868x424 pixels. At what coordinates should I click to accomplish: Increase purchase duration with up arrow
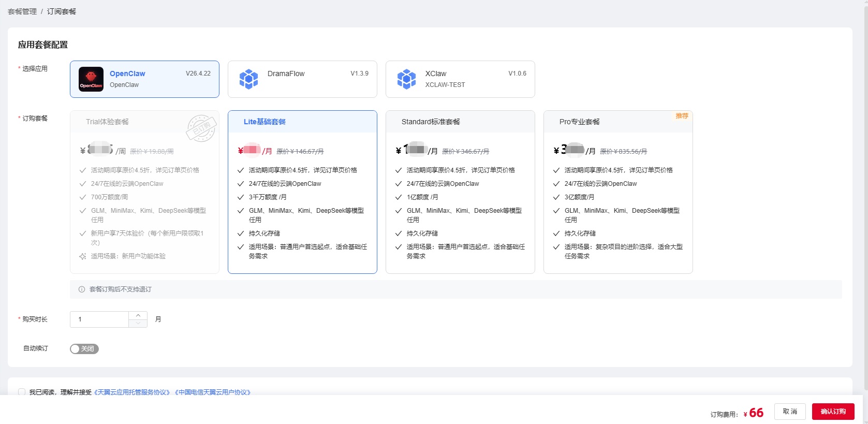pyautogui.click(x=138, y=315)
